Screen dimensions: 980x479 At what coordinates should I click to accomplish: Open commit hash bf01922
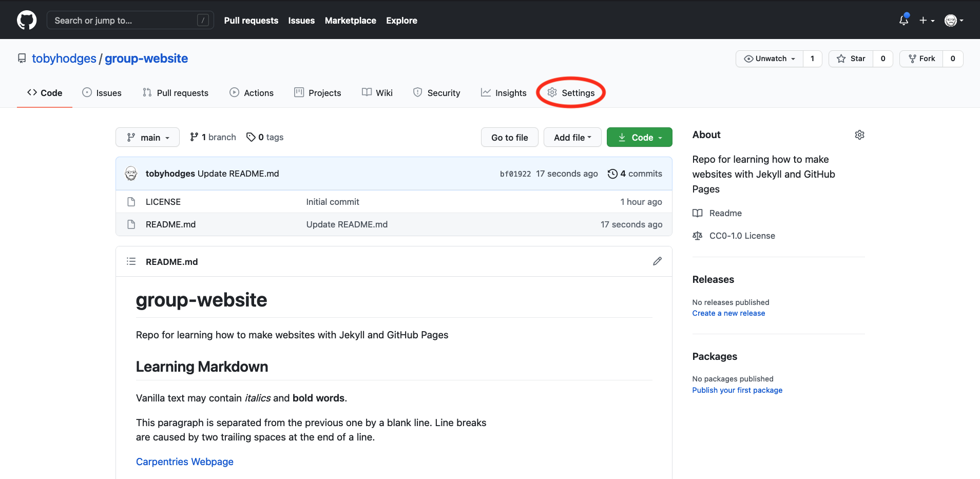[515, 174]
